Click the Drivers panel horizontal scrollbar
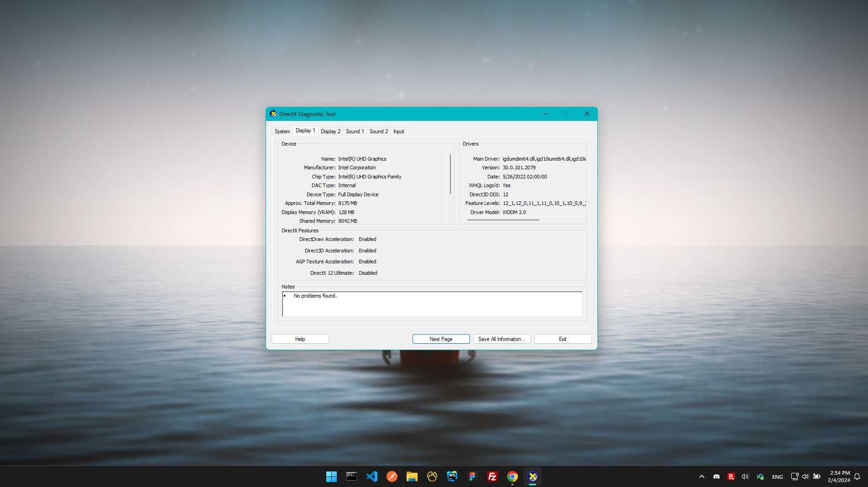Viewport: 868px width, 487px height. [503, 220]
